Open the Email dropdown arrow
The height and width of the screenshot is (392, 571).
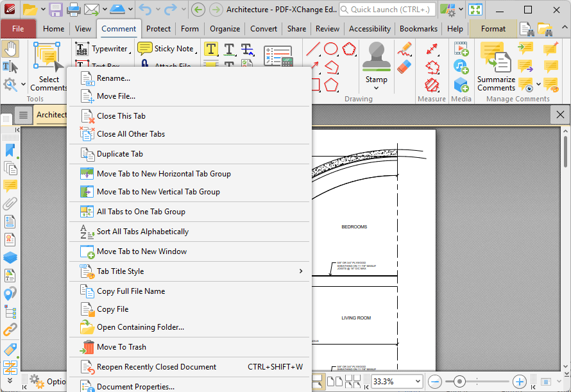[x=105, y=10]
